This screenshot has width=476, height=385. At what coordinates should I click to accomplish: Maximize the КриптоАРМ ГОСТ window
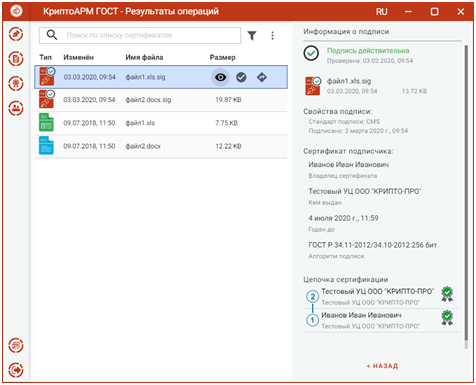434,12
